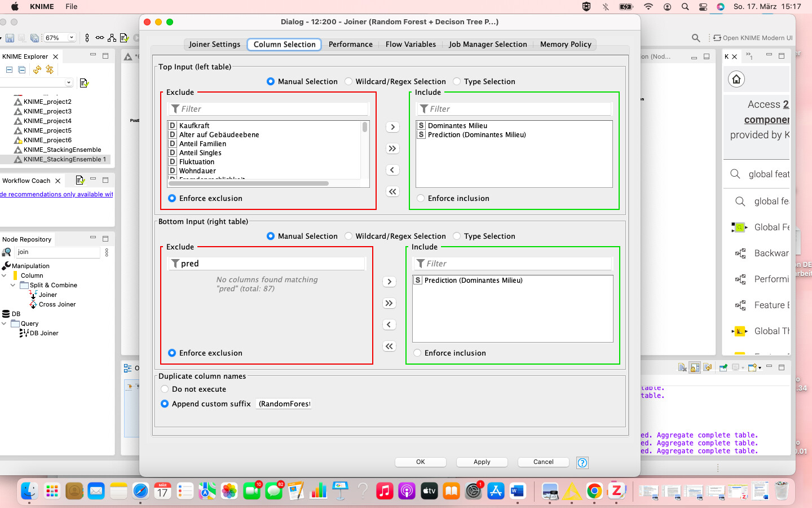
Task: Click the Clear Console icon
Action: tap(682, 367)
